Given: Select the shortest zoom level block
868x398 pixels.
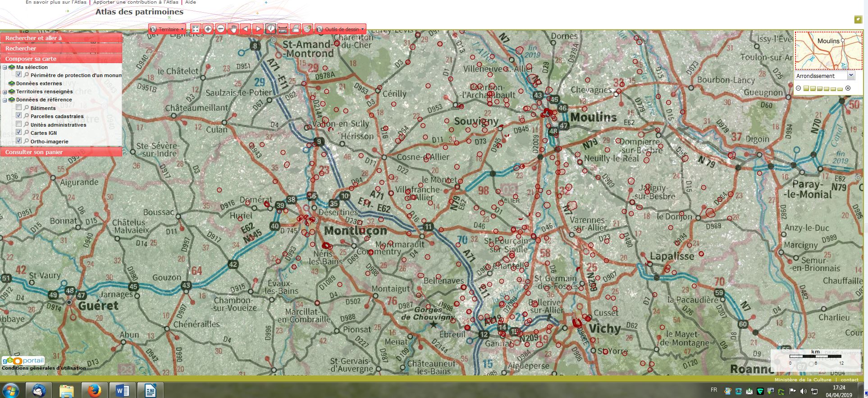Looking at the screenshot, I should point(840,89).
